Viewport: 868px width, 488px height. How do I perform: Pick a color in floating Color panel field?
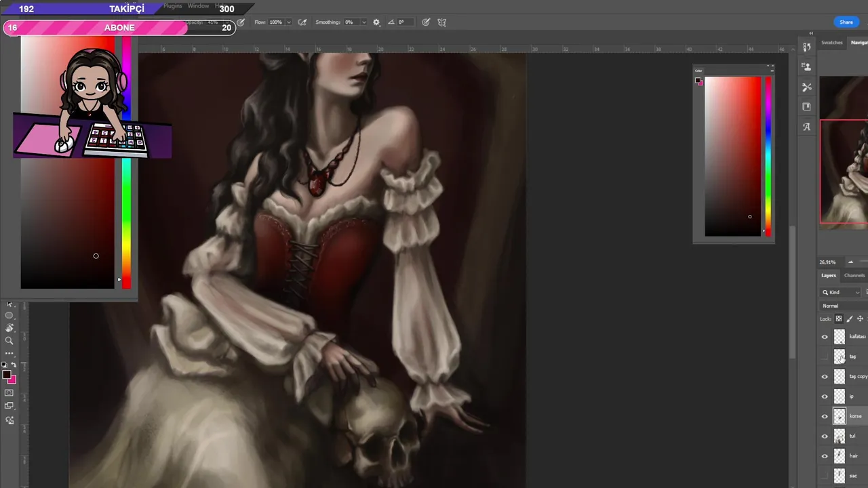(733, 156)
